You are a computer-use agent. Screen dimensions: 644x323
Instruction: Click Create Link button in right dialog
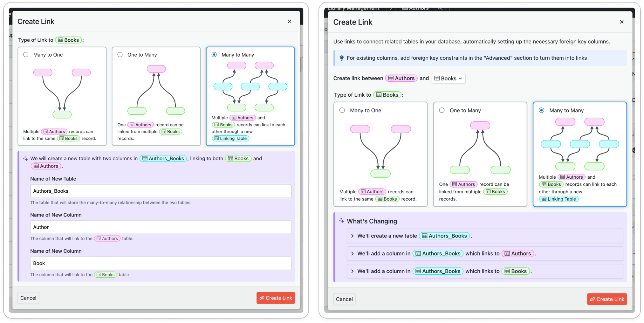(x=607, y=299)
